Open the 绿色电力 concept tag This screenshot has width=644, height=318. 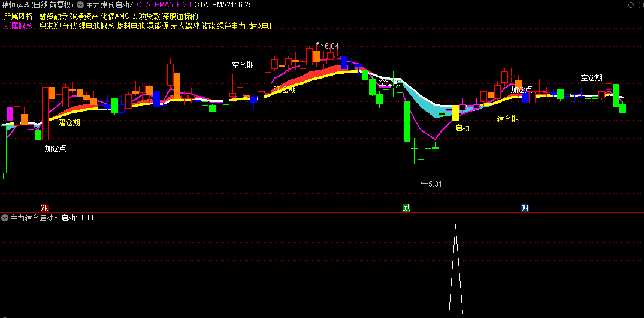point(232,27)
